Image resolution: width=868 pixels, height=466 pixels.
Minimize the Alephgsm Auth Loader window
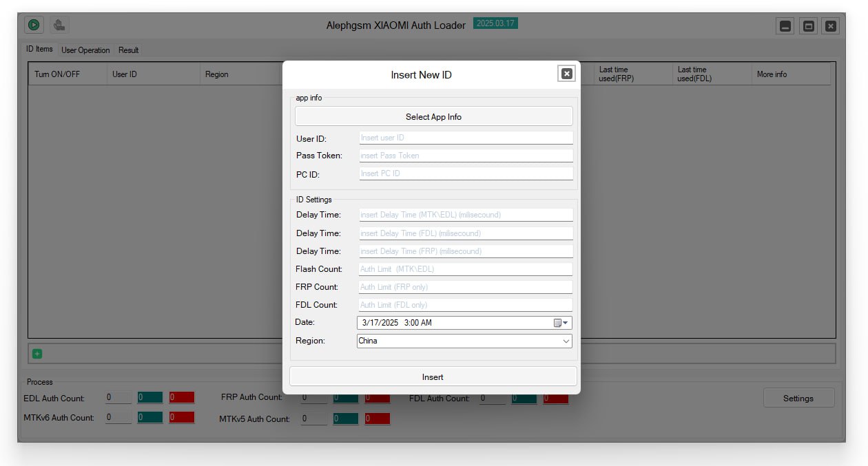coord(785,26)
